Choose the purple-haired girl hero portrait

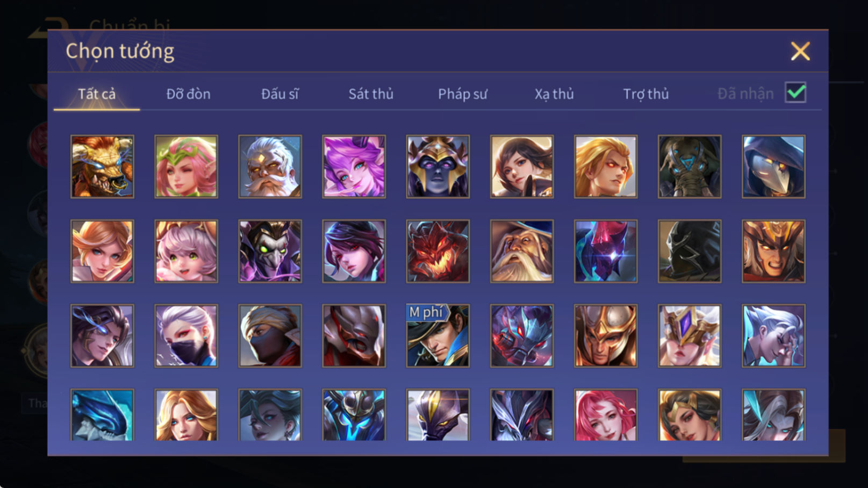354,167
